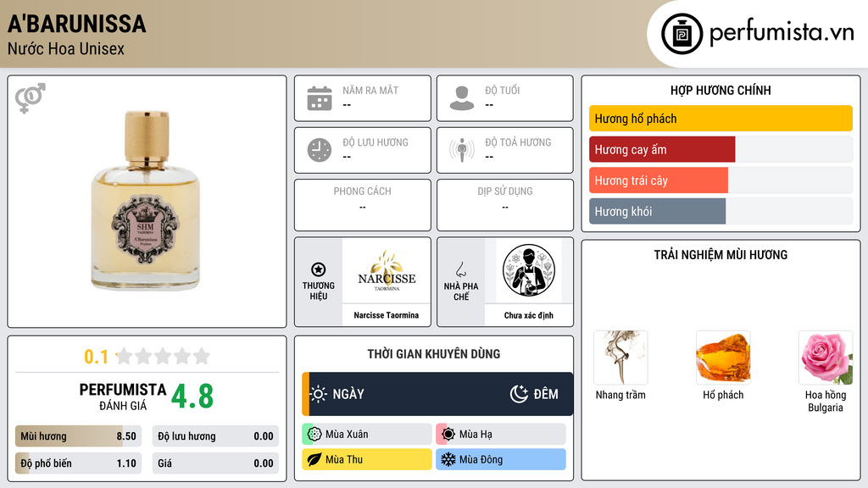This screenshot has width=868, height=488.
Task: Click the Hợp hương chính heading
Action: 721,90
